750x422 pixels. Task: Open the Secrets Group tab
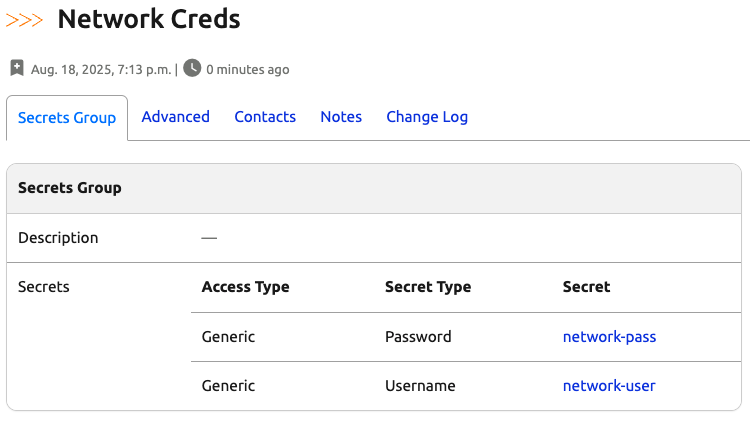67,118
